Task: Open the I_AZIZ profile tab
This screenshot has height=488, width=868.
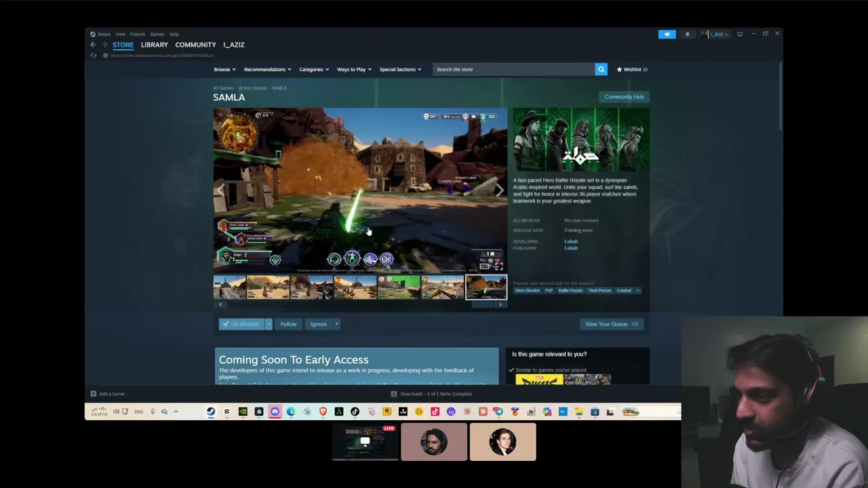Action: pos(233,45)
